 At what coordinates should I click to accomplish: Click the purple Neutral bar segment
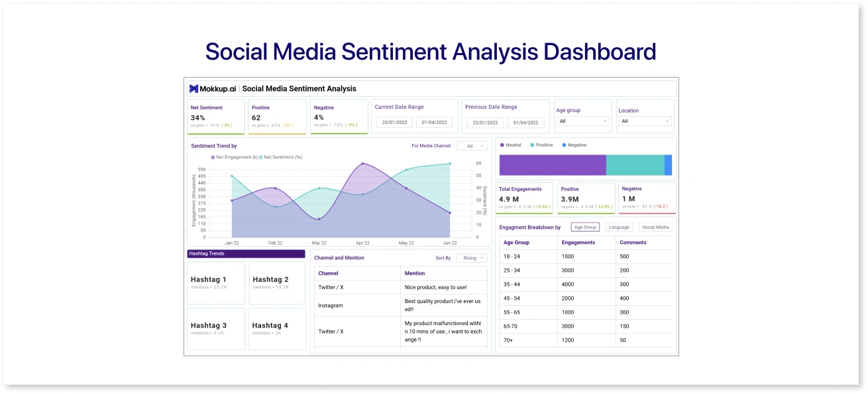553,165
